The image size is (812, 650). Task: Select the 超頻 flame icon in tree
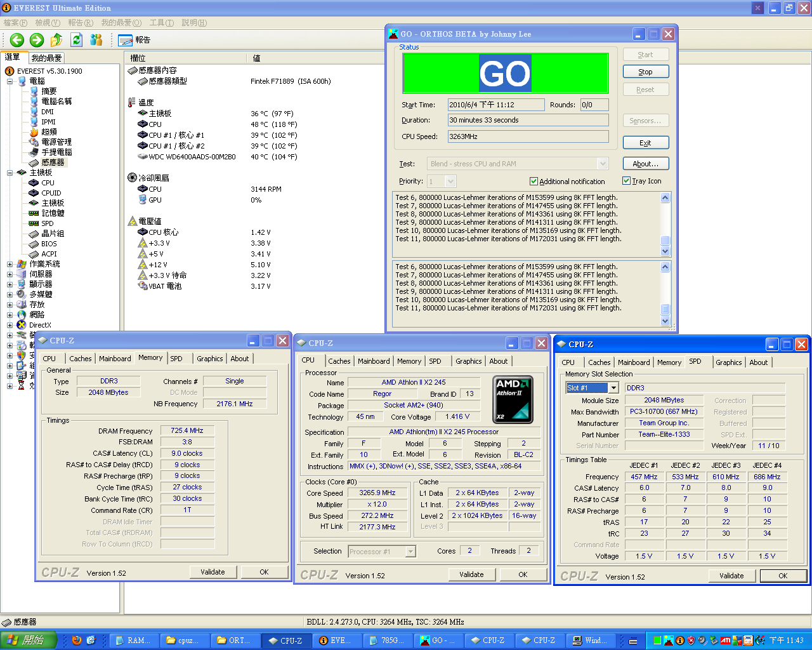[x=34, y=132]
